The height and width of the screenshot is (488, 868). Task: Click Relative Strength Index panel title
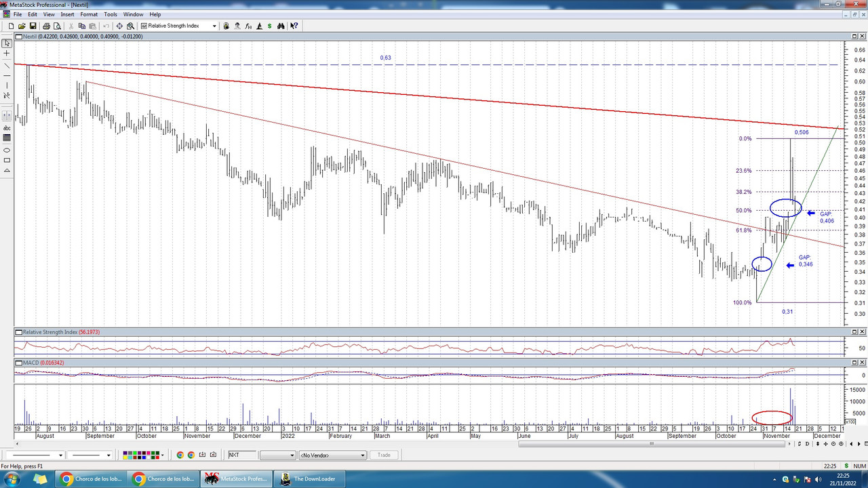click(x=60, y=332)
